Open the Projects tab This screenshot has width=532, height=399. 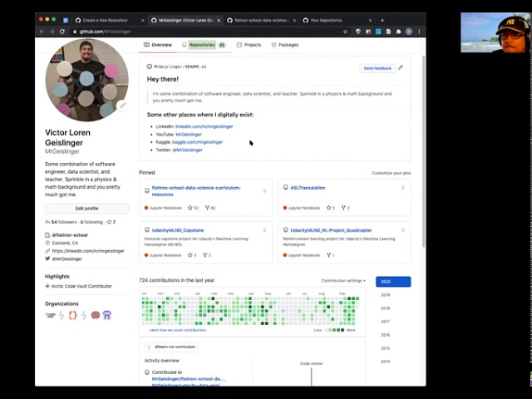click(249, 45)
